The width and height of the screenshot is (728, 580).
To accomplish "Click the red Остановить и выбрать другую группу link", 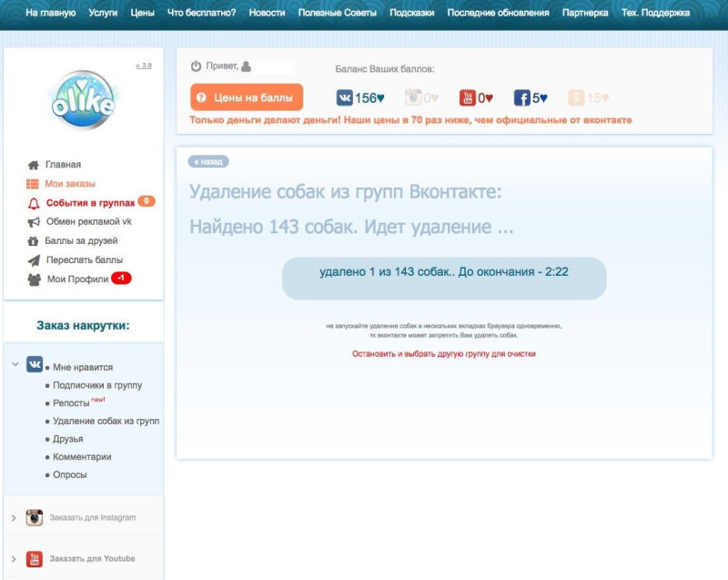I will coord(444,354).
